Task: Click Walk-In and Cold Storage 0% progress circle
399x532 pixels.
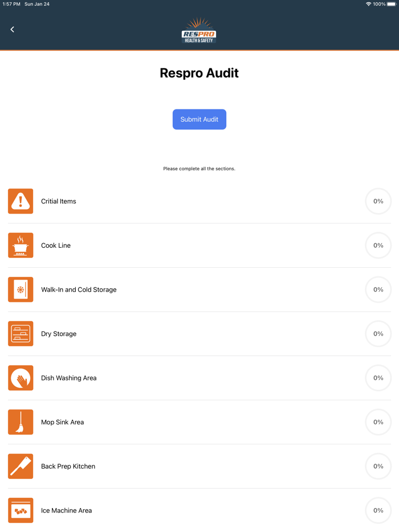Action: click(x=378, y=289)
